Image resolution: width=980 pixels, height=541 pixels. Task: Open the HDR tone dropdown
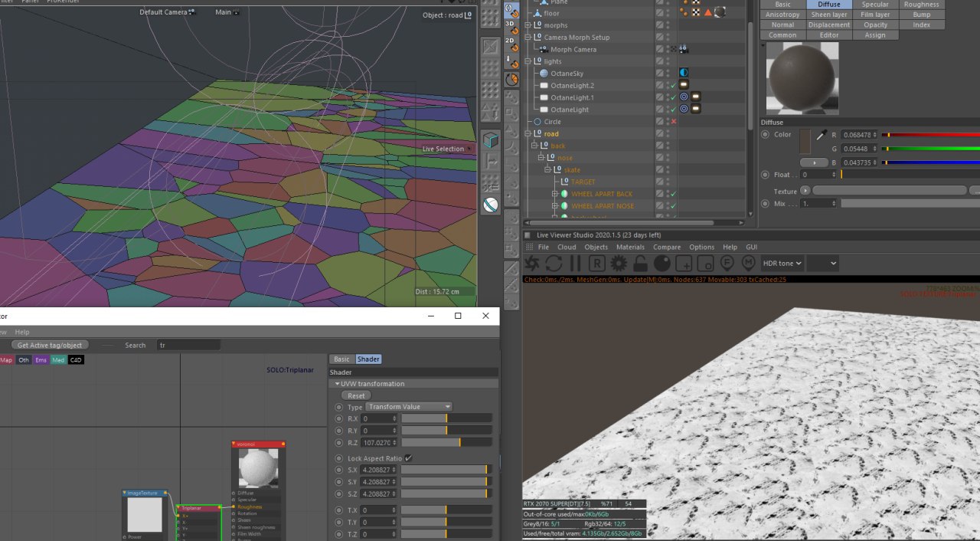point(782,264)
